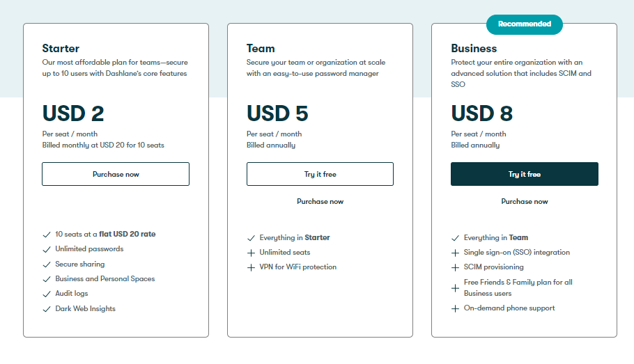Click the Starter plan Purchase now button
This screenshot has width=634, height=364.
point(116,174)
